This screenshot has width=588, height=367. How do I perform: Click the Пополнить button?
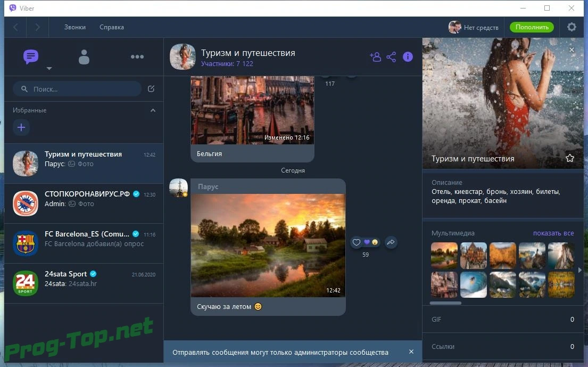pyautogui.click(x=532, y=27)
